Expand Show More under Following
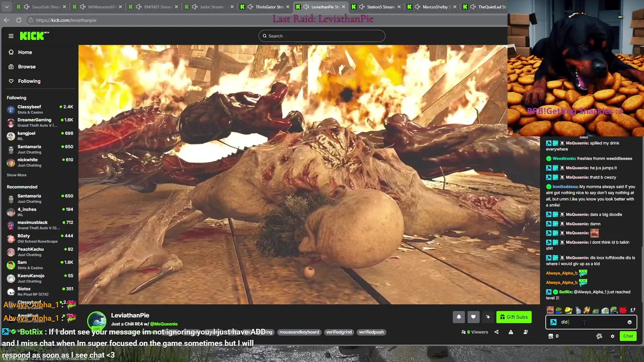This screenshot has width=644, height=362. tap(17, 175)
